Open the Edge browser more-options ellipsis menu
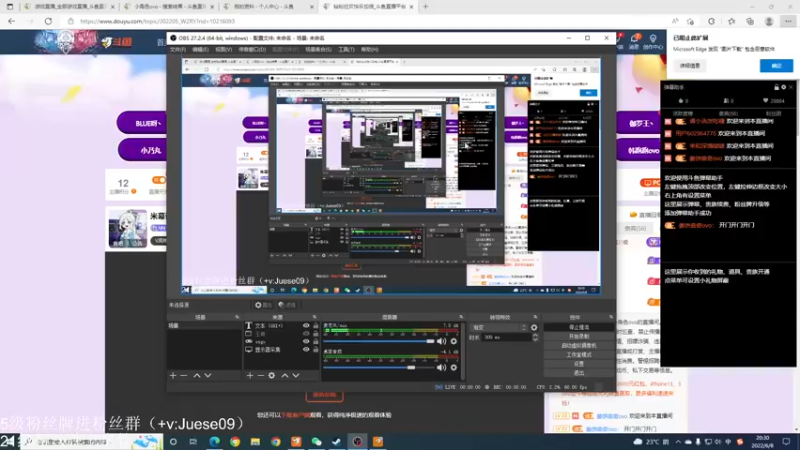The height and width of the screenshot is (450, 800). pos(788,21)
